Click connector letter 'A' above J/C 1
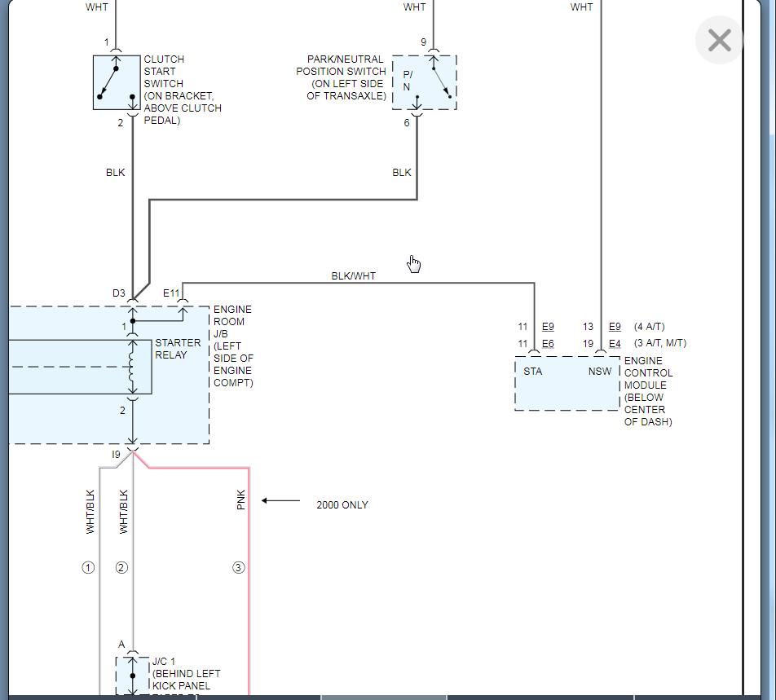This screenshot has width=776, height=700. [121, 645]
